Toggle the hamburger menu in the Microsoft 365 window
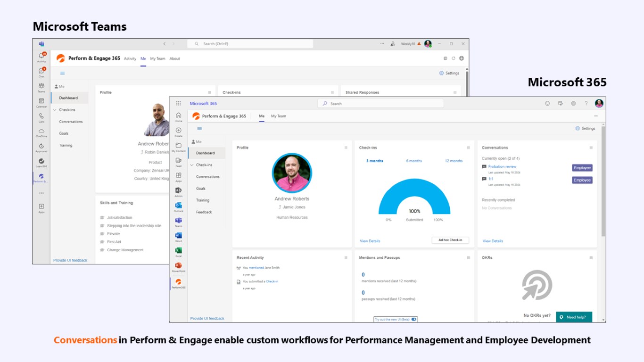Screen dimensions: 644x362 click(199, 128)
